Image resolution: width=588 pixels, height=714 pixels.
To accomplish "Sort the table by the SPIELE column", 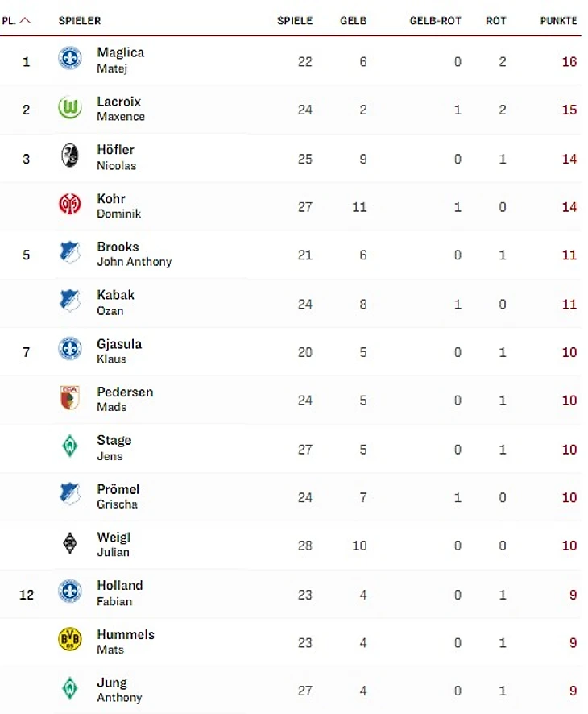I will tap(294, 21).
